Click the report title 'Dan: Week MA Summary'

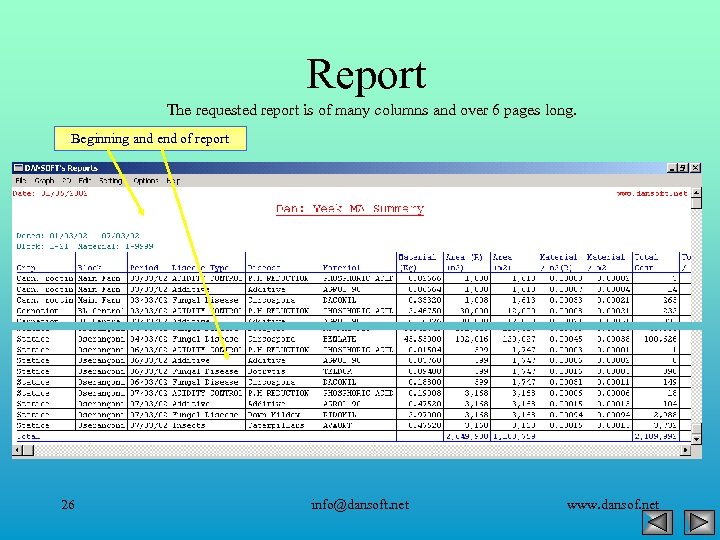[350, 209]
